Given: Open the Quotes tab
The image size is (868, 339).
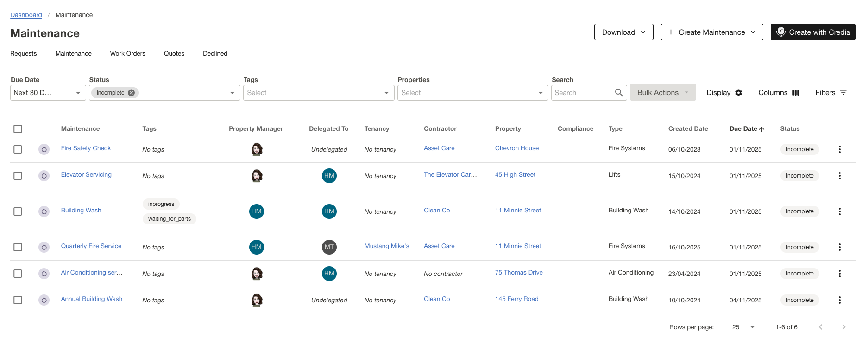Looking at the screenshot, I should [174, 54].
